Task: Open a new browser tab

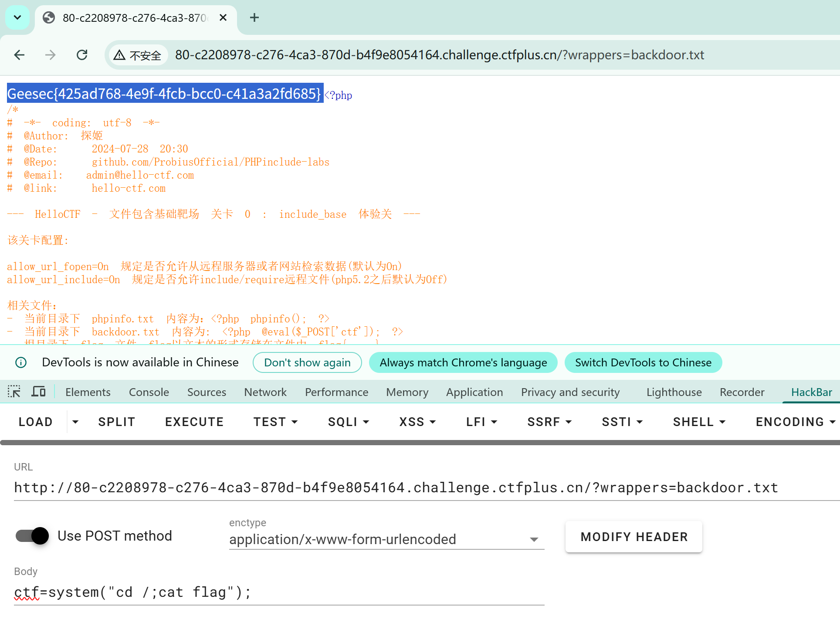Action: pos(254,17)
